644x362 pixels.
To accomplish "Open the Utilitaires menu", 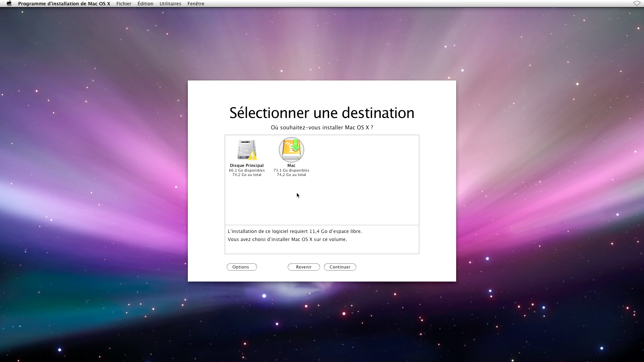I will pos(170,4).
